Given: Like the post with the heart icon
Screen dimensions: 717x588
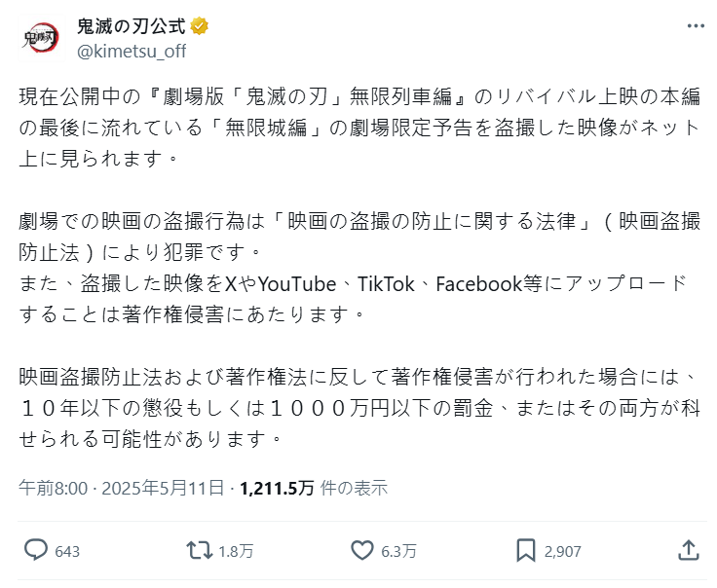Looking at the screenshot, I should [362, 550].
